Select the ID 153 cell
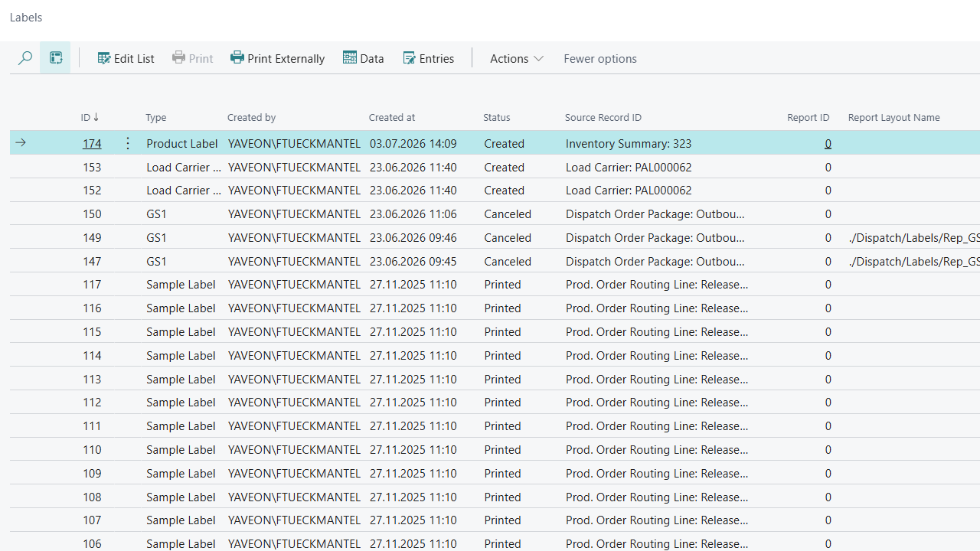 [92, 167]
